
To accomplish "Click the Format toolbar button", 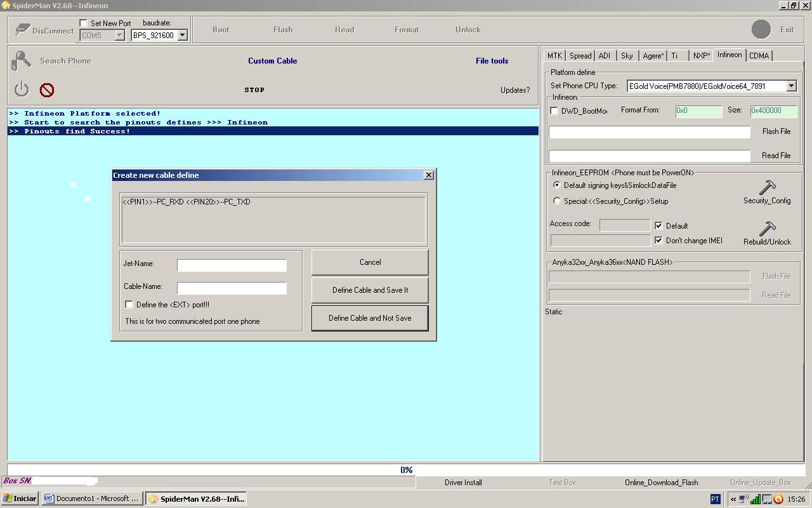I will coord(407,30).
